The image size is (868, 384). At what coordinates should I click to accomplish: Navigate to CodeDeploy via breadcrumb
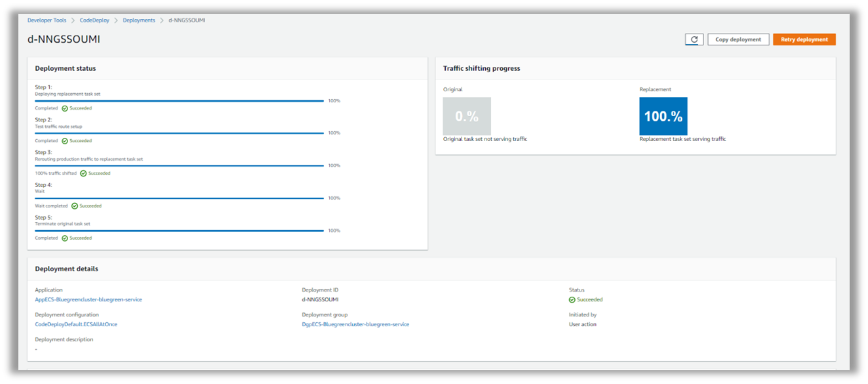pos(94,20)
